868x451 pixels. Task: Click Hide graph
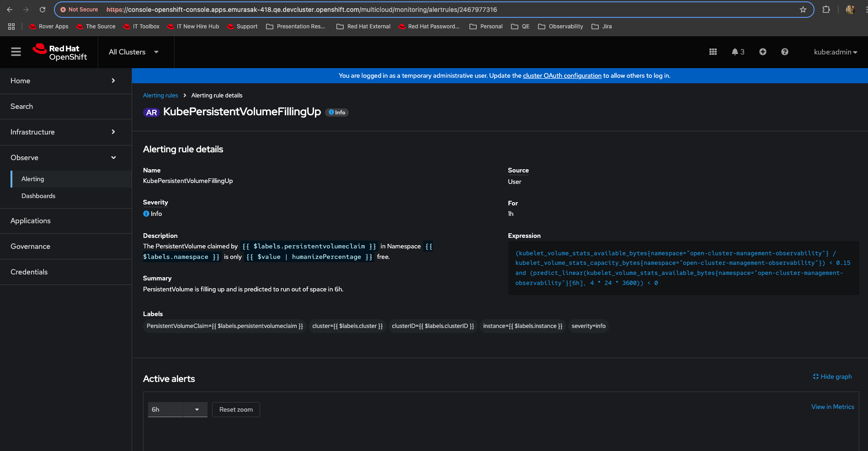pos(832,377)
